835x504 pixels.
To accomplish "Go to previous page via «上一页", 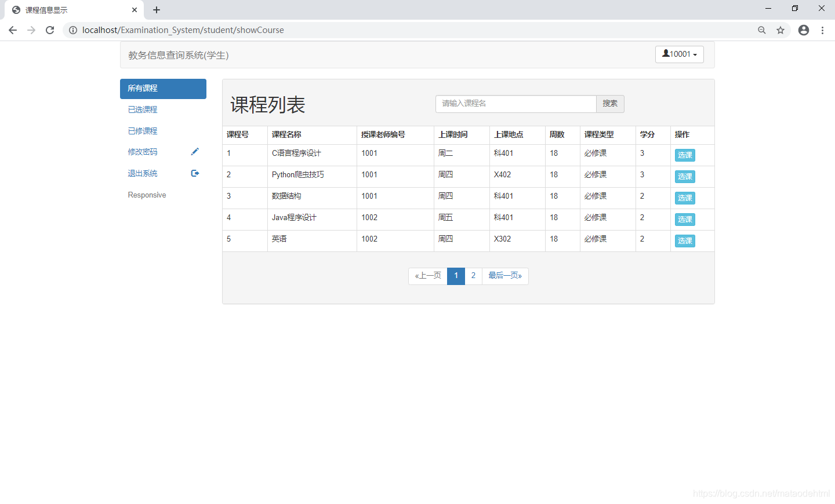I will 428,276.
